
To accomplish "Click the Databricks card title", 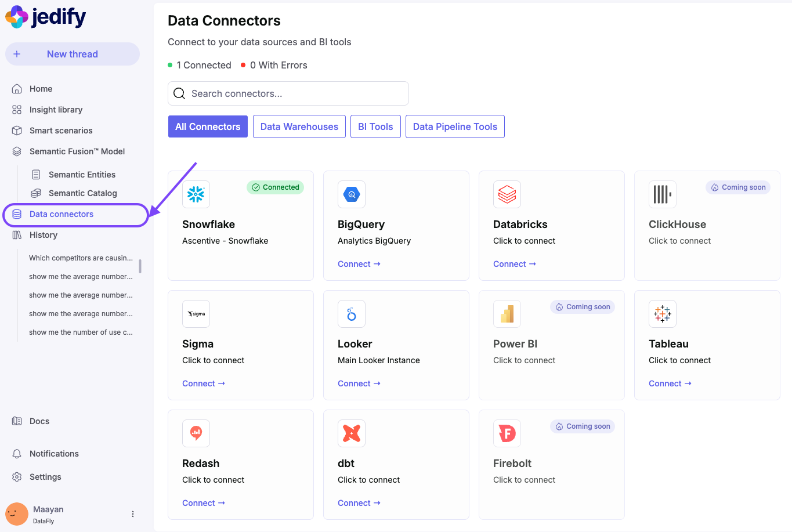I will 520,225.
